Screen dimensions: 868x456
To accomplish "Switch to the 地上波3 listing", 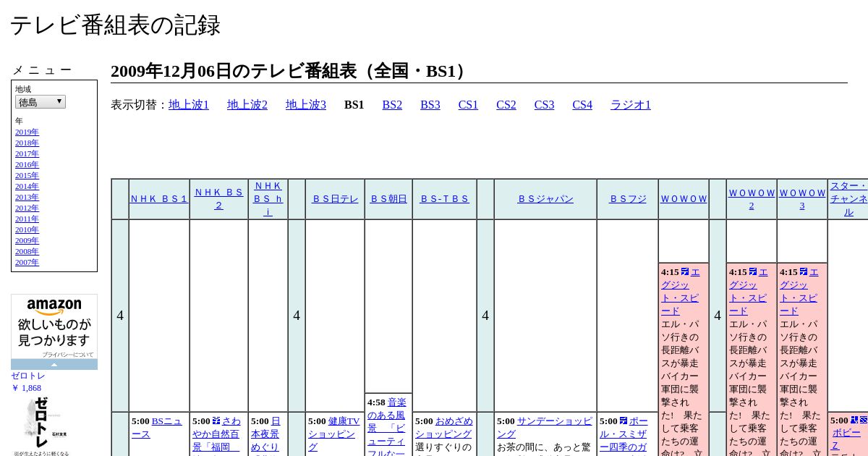I will [306, 105].
